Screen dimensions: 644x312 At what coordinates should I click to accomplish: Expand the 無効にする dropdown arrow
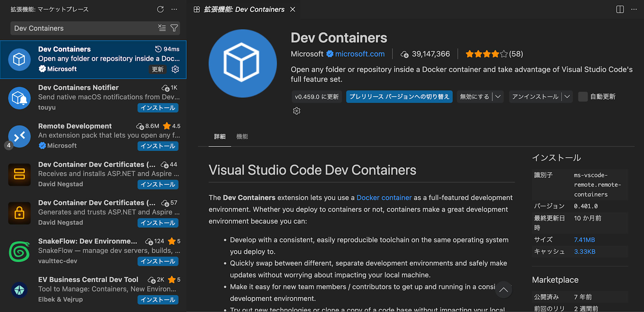tap(498, 97)
